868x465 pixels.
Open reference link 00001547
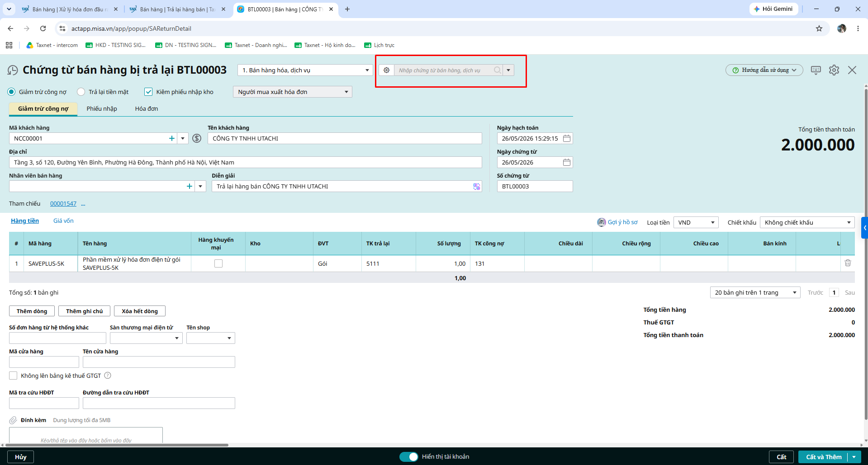63,203
